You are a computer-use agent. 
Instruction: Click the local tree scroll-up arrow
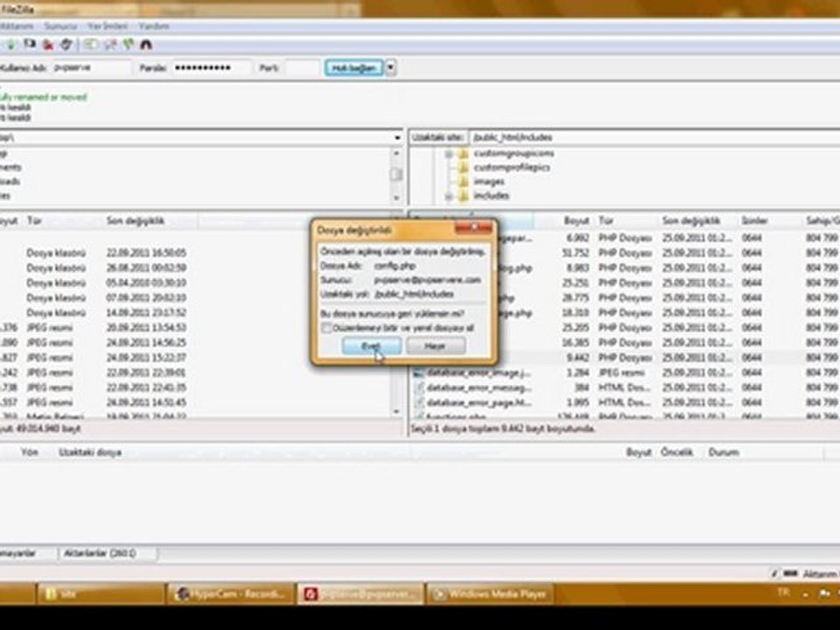(396, 153)
